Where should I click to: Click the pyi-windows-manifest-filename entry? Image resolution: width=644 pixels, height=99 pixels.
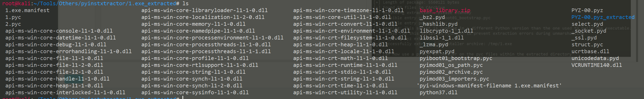coord(489,86)
